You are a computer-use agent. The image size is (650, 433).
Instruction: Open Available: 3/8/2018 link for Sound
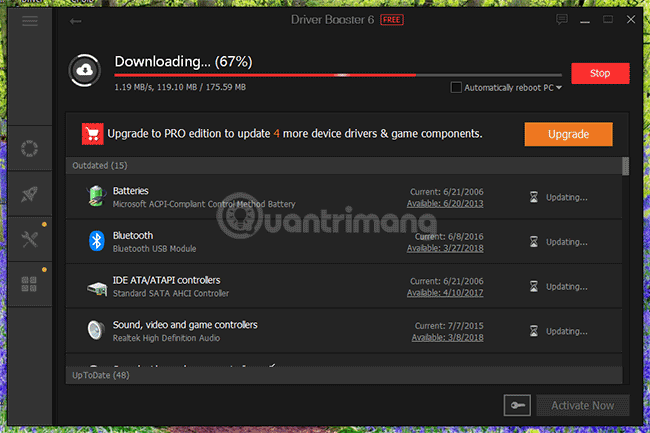pos(447,338)
